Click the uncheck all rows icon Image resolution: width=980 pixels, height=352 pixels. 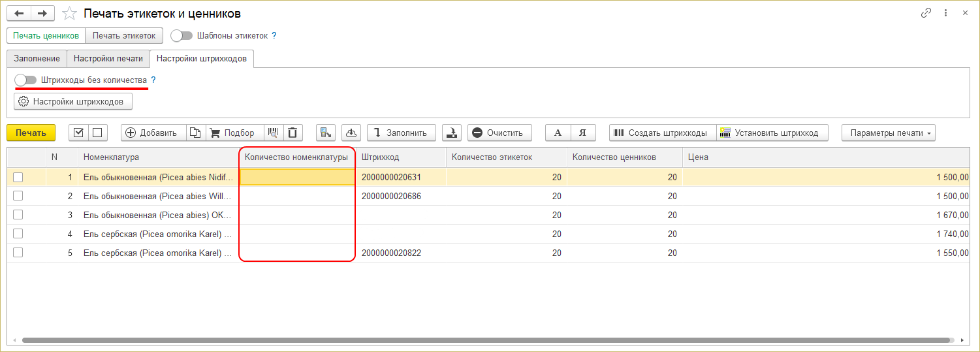click(x=97, y=133)
